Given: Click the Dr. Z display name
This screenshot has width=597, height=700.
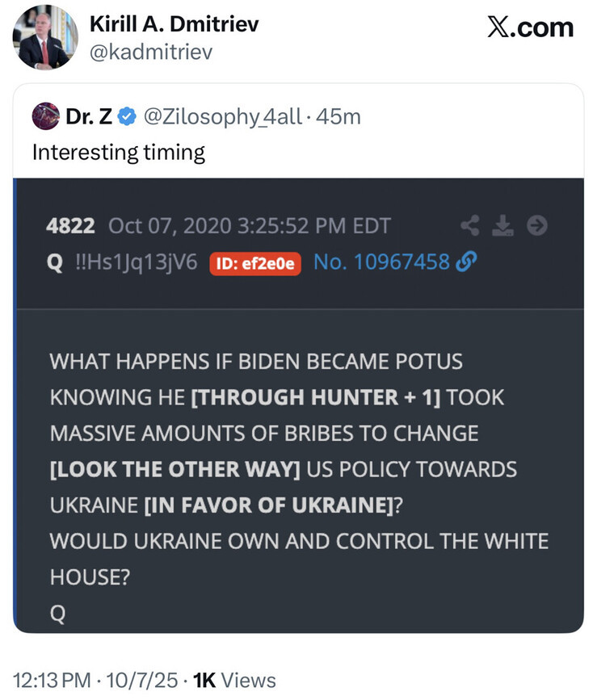Looking at the screenshot, I should (89, 117).
